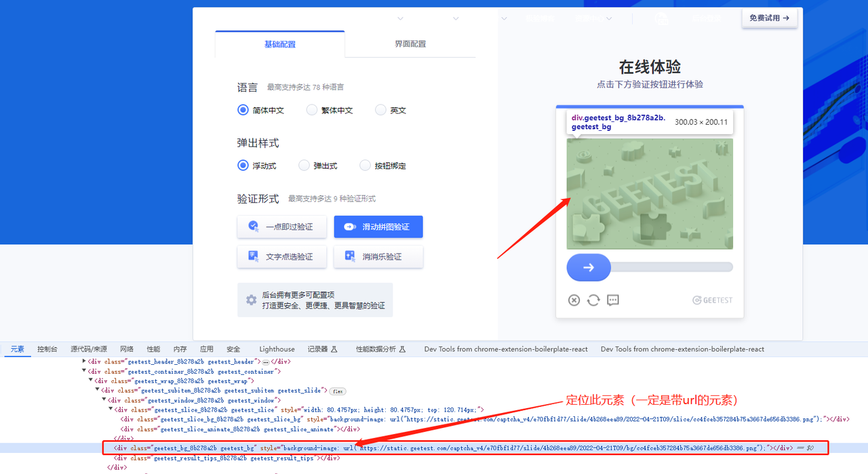Open the 控制台 DevTools tab
The height and width of the screenshot is (474, 868).
tap(47, 349)
